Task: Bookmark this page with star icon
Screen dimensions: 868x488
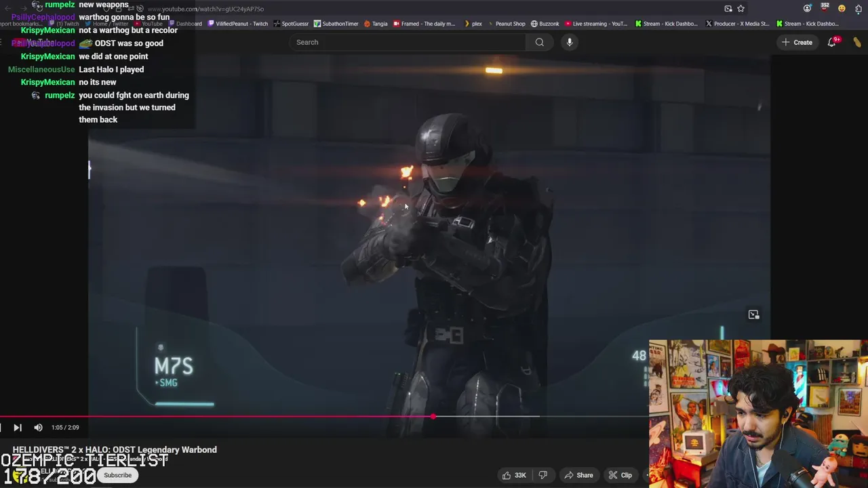Action: pyautogui.click(x=741, y=9)
